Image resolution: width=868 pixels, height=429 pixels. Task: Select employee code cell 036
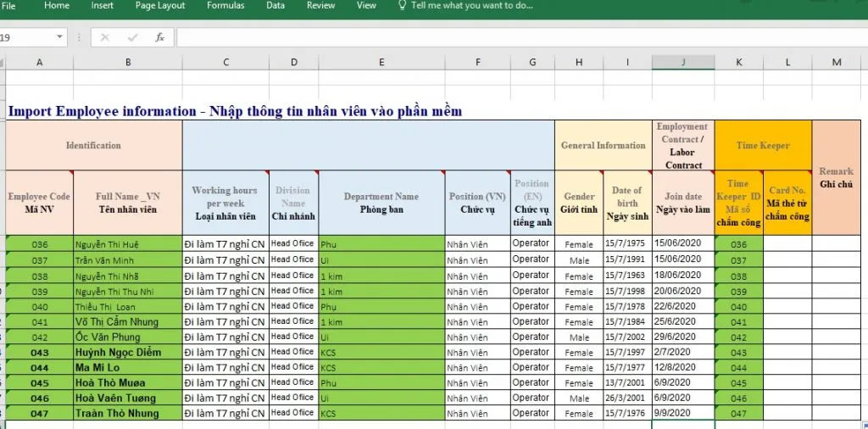(39, 244)
